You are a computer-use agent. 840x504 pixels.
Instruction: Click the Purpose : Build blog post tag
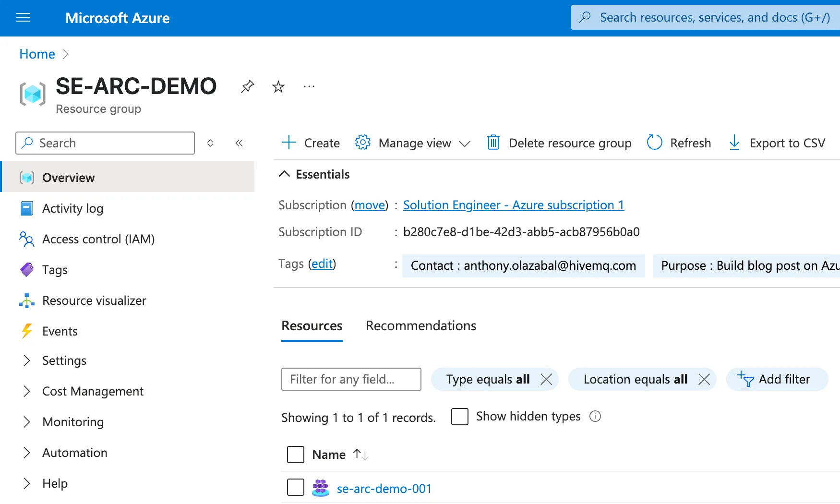pos(746,266)
